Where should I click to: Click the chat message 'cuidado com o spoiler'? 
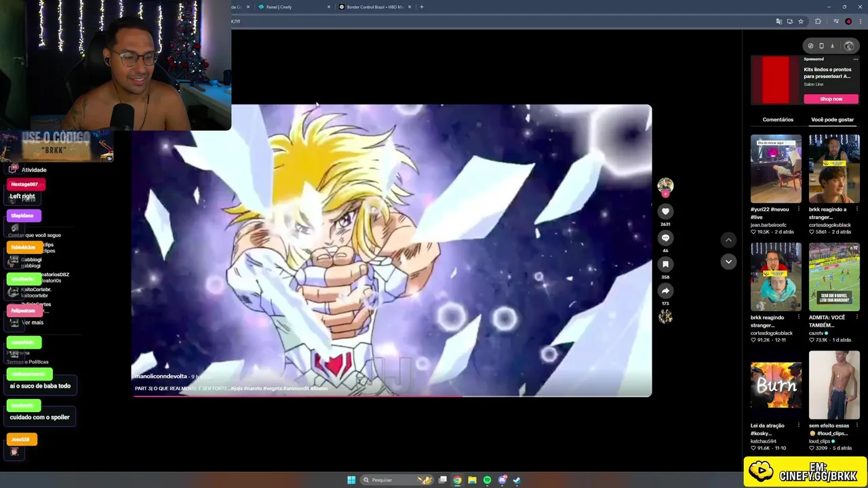(x=39, y=418)
